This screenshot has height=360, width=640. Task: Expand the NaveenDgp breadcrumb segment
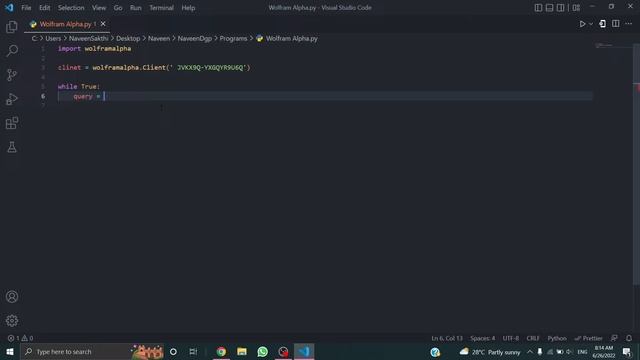pos(195,38)
